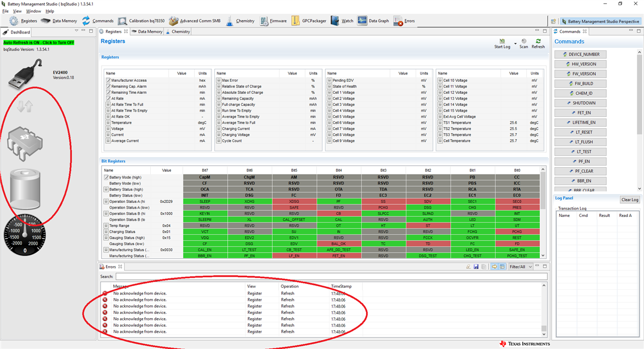Viewport: 644px width, 349px height.
Task: Click the LT_RESET command button
Action: 580,132
